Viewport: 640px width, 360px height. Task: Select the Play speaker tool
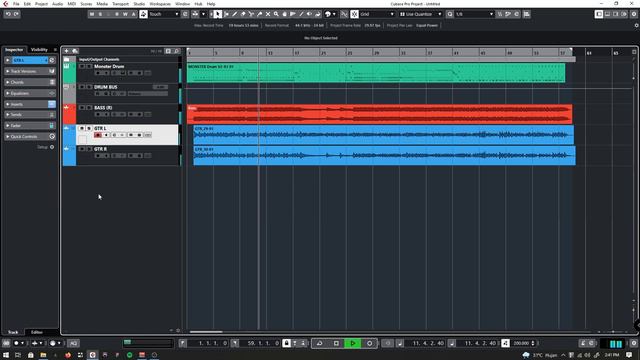309,14
